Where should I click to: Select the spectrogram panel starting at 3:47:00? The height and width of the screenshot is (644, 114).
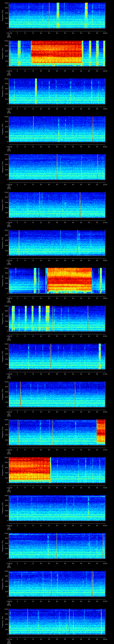(57, 622)
